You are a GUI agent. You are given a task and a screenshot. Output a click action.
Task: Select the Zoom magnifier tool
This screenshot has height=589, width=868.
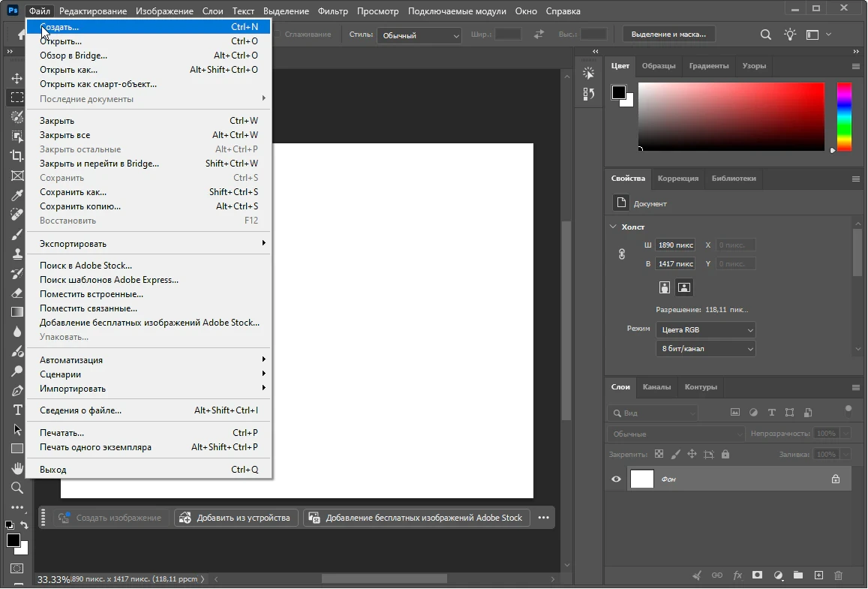tap(17, 488)
